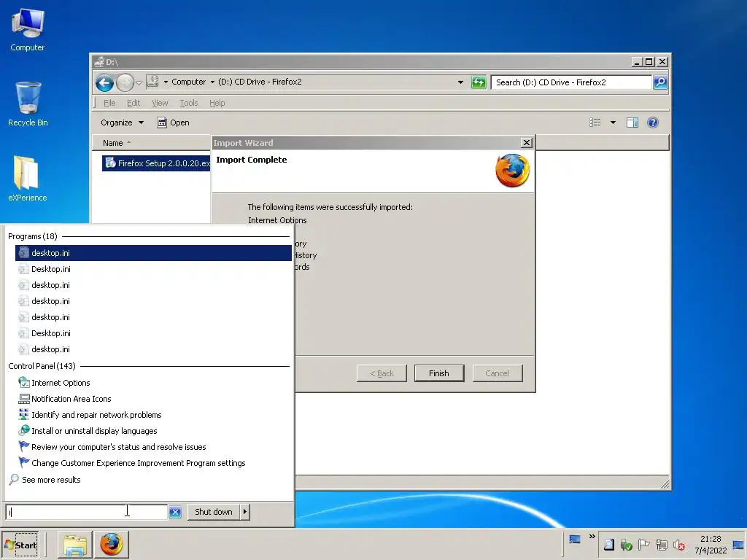Refresh the D: drive folder view
This screenshot has width=747, height=560.
tap(479, 82)
